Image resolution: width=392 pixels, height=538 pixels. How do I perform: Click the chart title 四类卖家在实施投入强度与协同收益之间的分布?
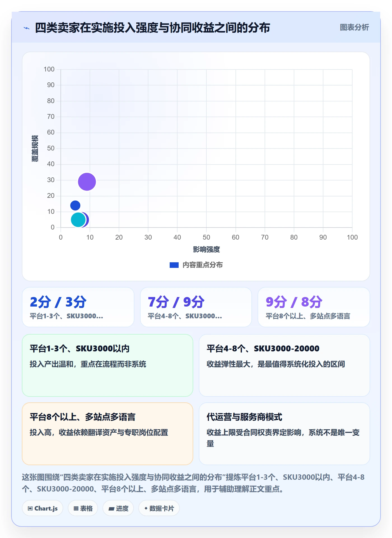[152, 28]
